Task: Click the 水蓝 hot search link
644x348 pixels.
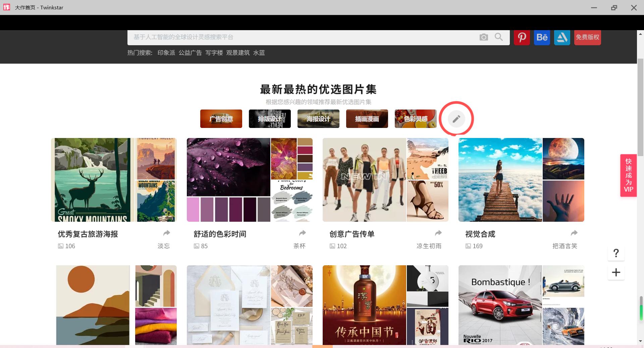Action: (x=259, y=53)
